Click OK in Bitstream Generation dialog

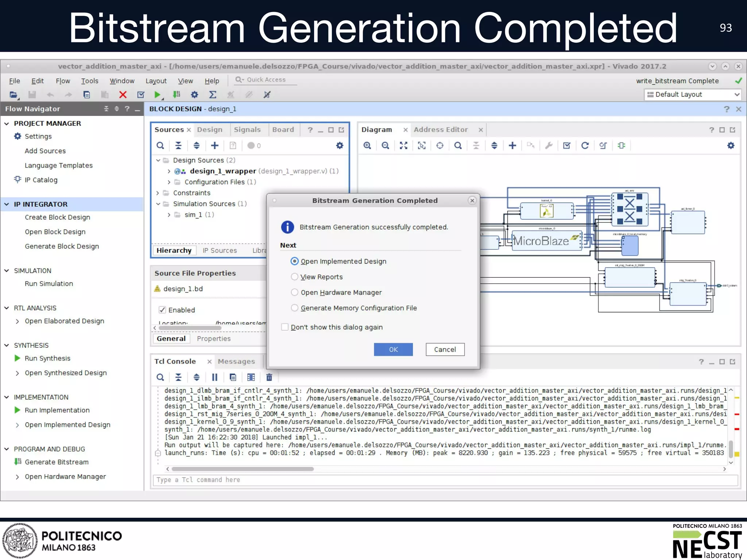(393, 349)
